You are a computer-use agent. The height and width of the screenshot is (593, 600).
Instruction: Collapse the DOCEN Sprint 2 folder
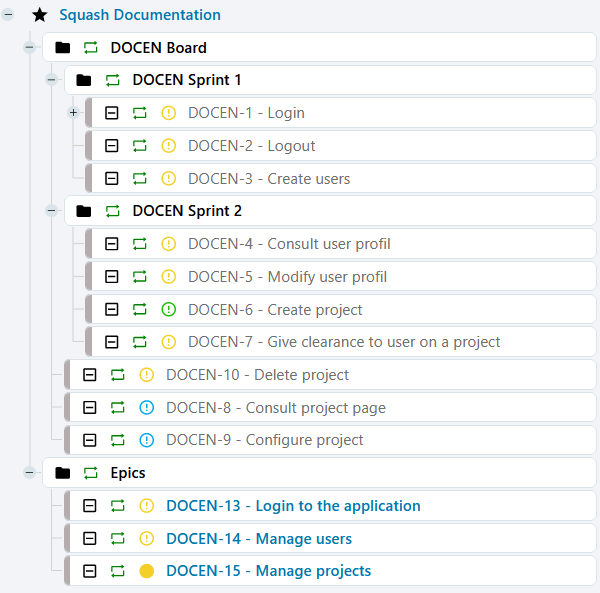tap(52, 211)
